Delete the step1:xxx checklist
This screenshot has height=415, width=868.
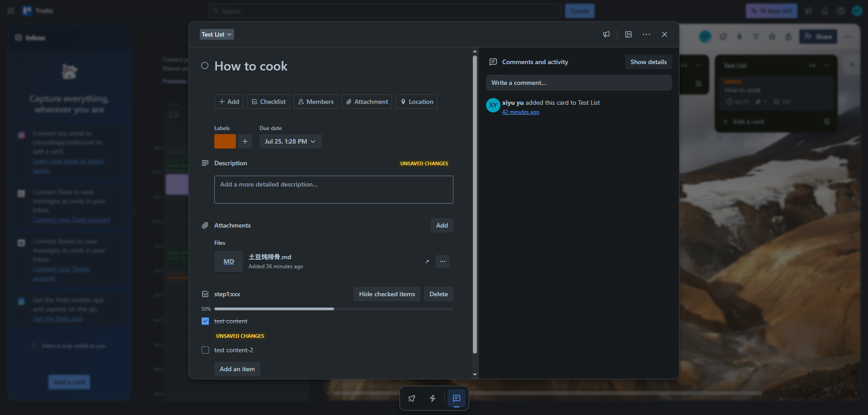point(439,294)
